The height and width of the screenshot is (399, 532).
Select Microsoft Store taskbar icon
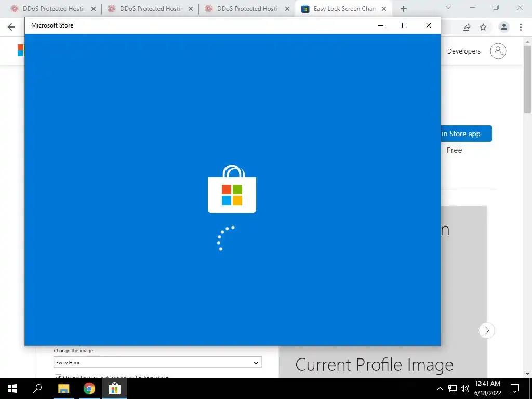click(115, 389)
